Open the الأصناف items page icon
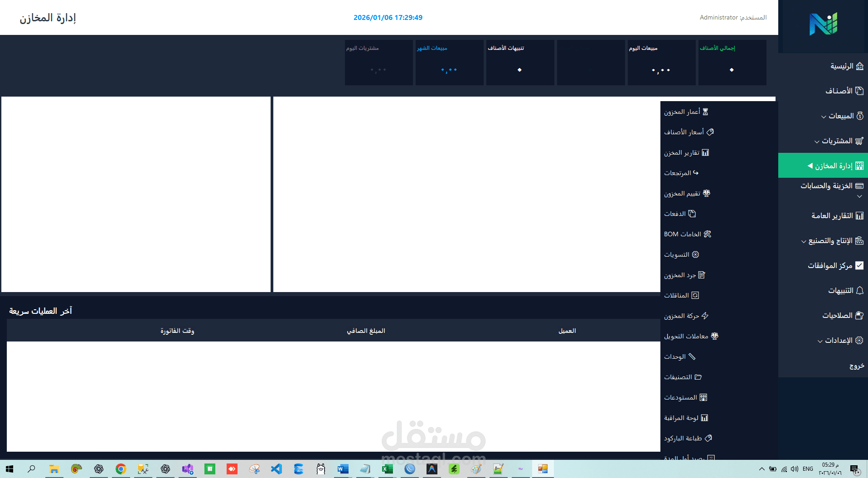This screenshot has width=868, height=478. coord(859,91)
